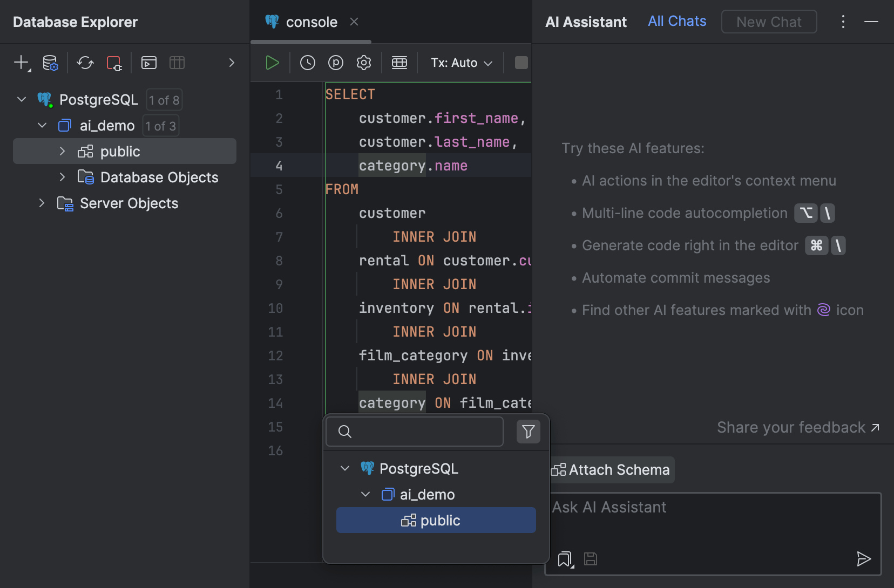Expand Database Objects in the explorer
Viewport: 894px width, 588px height.
click(x=62, y=177)
